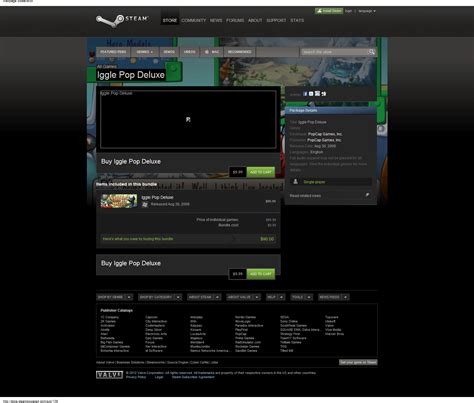Open the Support tab
474x403 pixels.
tap(276, 20)
